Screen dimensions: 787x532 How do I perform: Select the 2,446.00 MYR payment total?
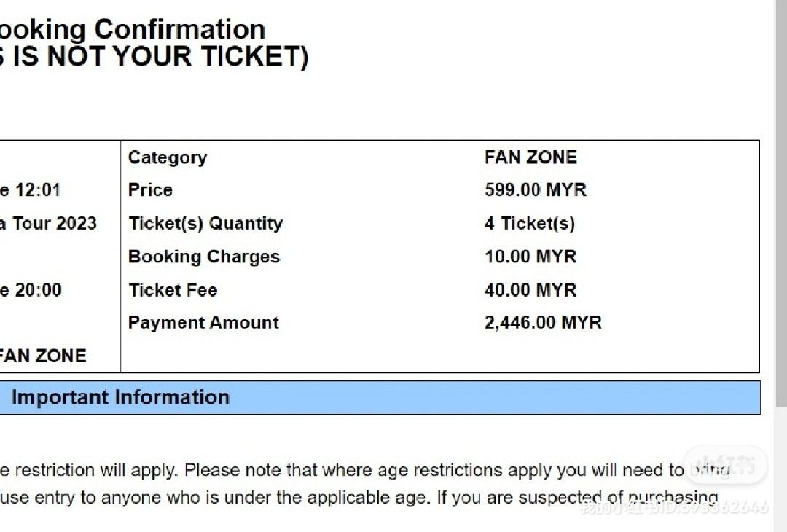tap(543, 323)
